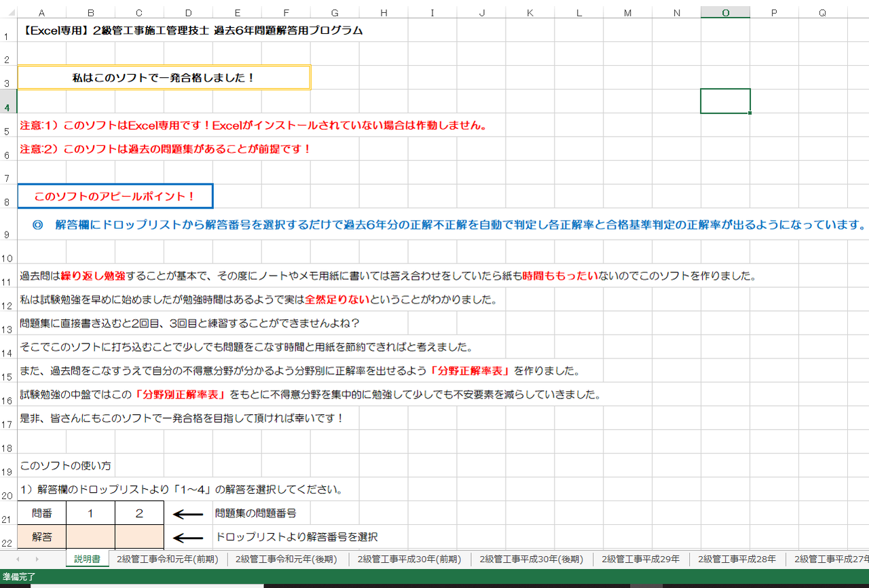
Task: Click red text 注意:1）このソフトはExcel専用です
Action: pyautogui.click(x=253, y=126)
